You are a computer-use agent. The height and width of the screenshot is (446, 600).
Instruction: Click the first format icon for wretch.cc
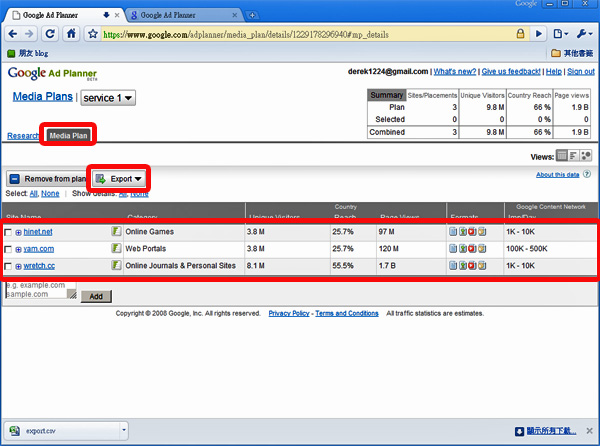pyautogui.click(x=453, y=265)
